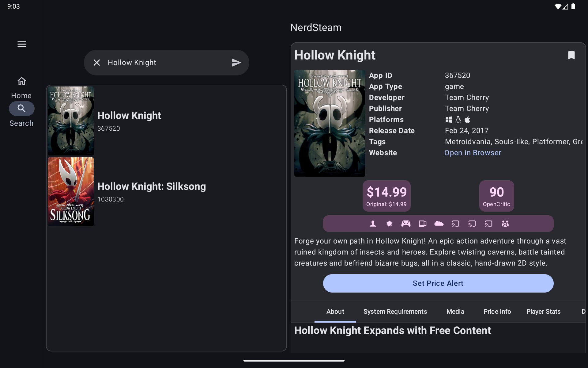Select the Player Stats tab
The height and width of the screenshot is (368, 588).
coord(543,312)
